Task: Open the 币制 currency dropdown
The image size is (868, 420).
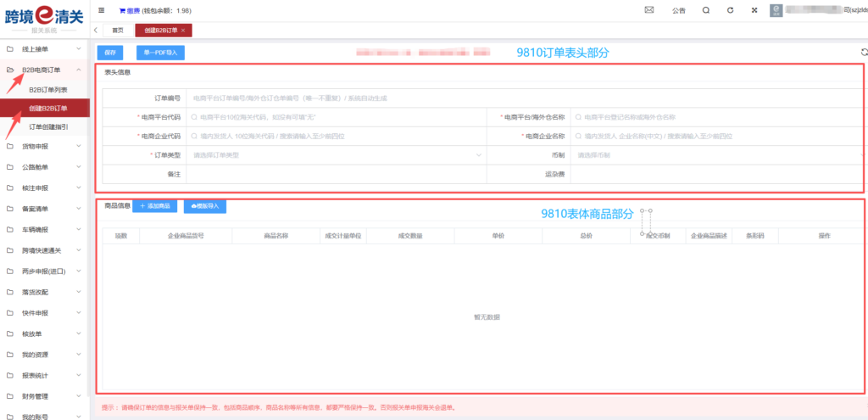Action: 716,155
